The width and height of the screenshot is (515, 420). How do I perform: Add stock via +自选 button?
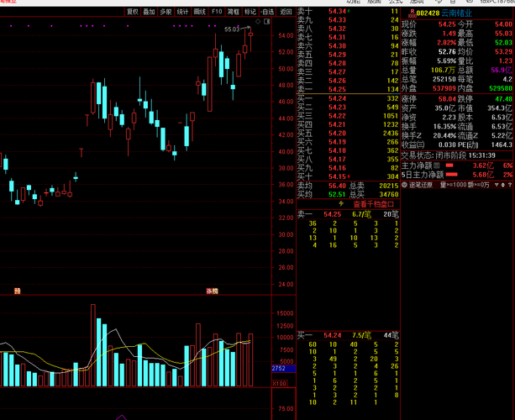click(267, 12)
